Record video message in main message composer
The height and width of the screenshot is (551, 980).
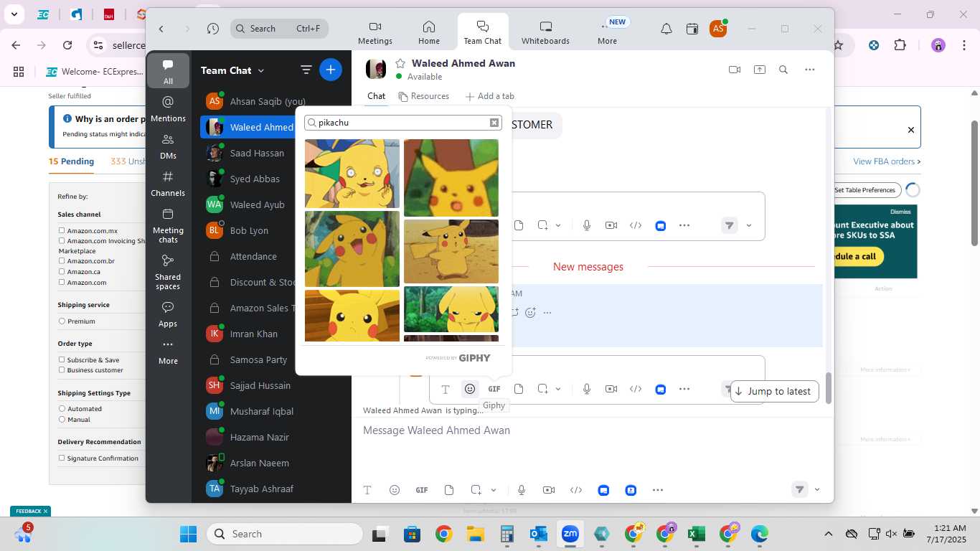click(549, 490)
